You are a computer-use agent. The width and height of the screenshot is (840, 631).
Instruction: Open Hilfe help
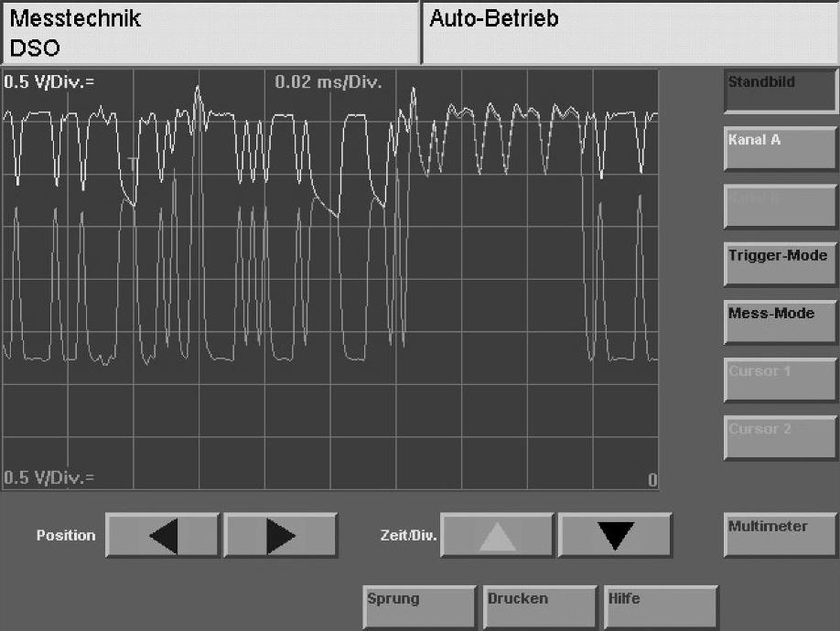[661, 607]
